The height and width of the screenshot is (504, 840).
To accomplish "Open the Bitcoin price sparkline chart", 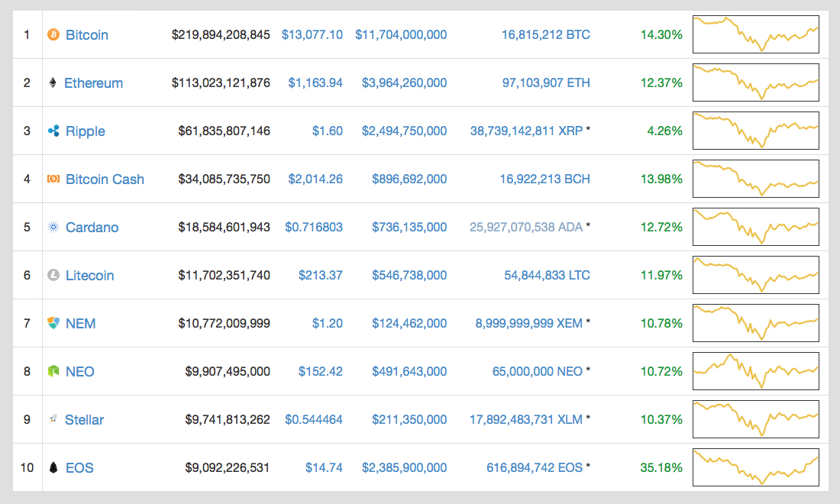I will (x=756, y=34).
